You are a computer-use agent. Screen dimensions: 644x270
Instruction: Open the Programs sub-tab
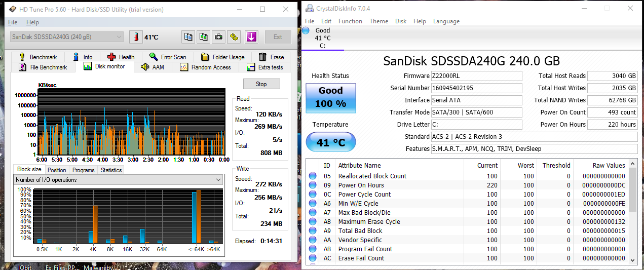click(x=83, y=170)
